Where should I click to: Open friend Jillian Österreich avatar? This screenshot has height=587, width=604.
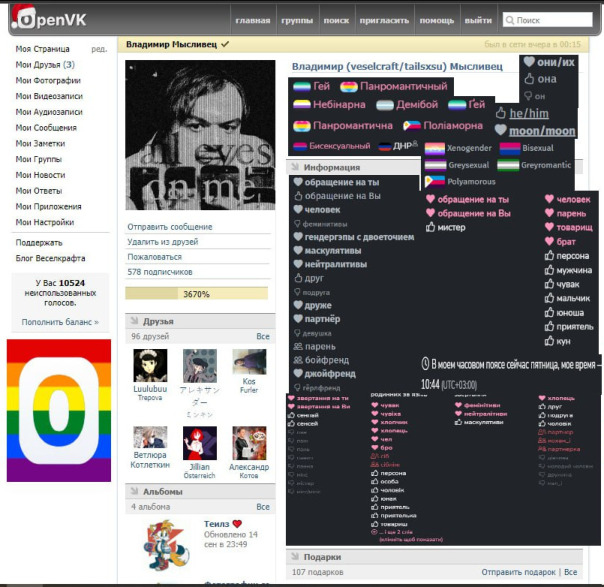[x=200, y=443]
